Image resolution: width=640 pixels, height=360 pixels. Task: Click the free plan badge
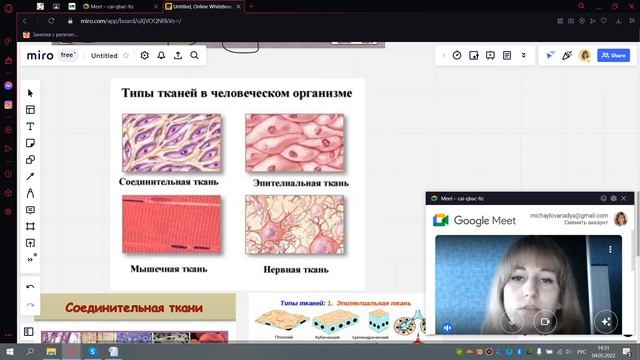pos(68,55)
